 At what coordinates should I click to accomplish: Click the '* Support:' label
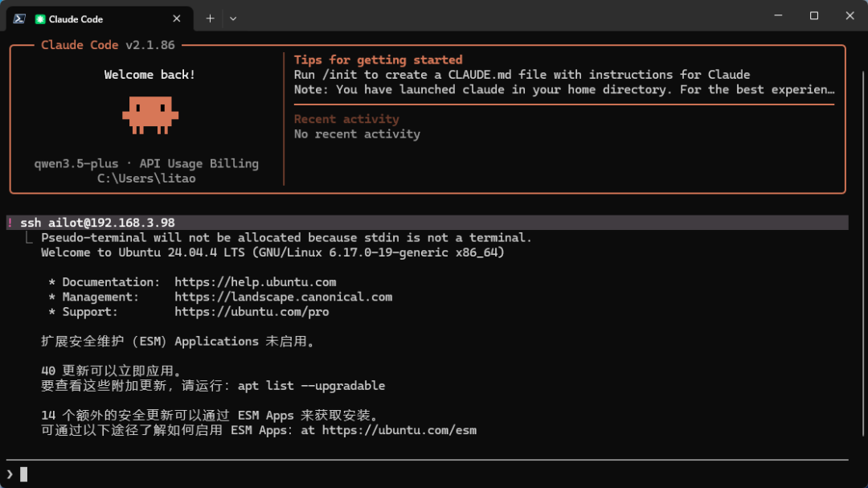[83, 312]
